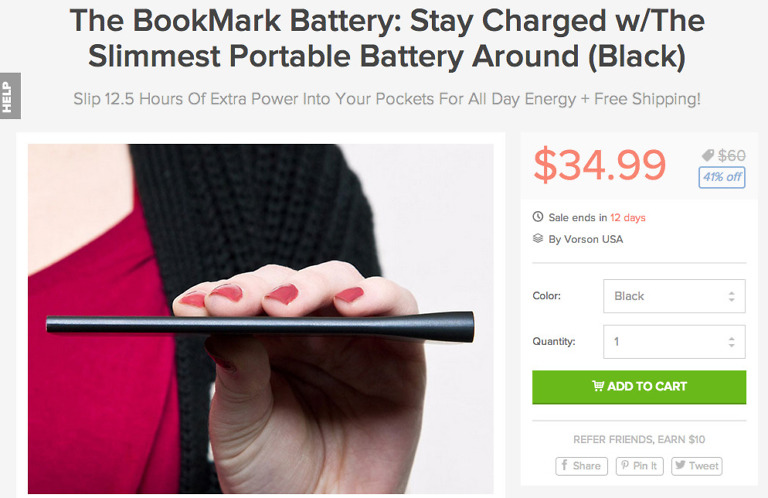Pin the product with Pin It

point(640,466)
